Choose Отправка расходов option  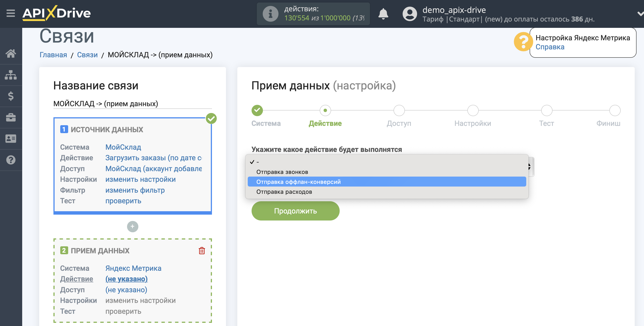point(387,192)
